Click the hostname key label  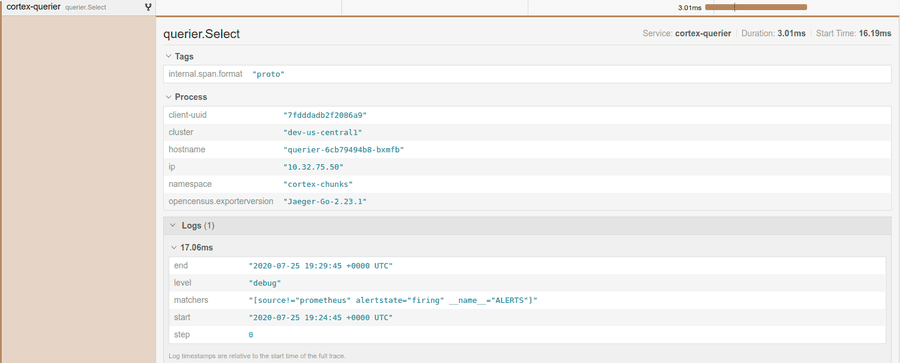(x=187, y=149)
